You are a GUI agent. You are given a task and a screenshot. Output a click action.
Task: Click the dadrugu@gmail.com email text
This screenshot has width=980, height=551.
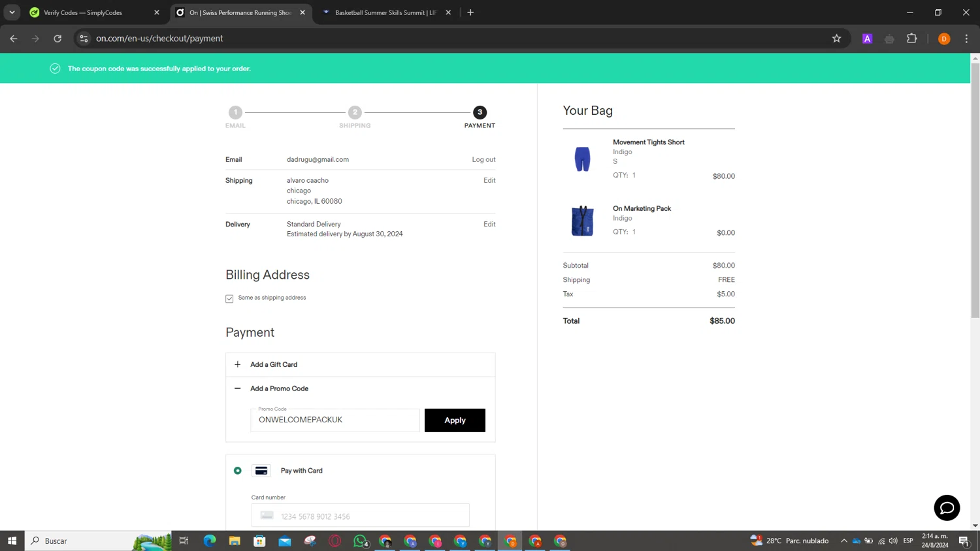pyautogui.click(x=318, y=159)
